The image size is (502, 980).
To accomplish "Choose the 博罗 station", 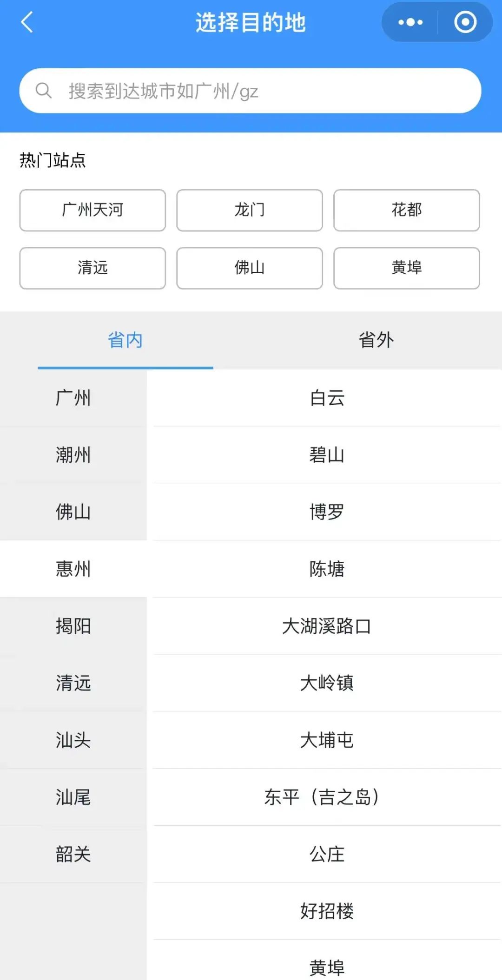I will [327, 512].
